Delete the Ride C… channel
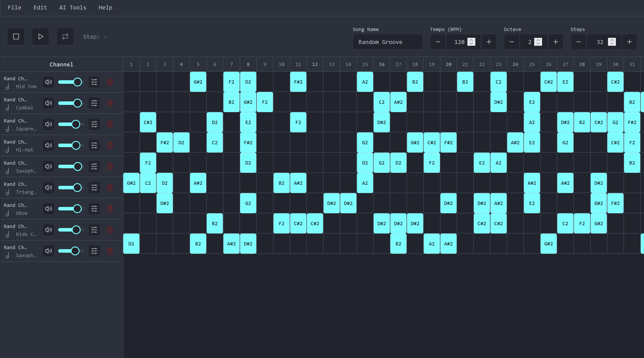The height and width of the screenshot is (358, 644). [x=110, y=230]
